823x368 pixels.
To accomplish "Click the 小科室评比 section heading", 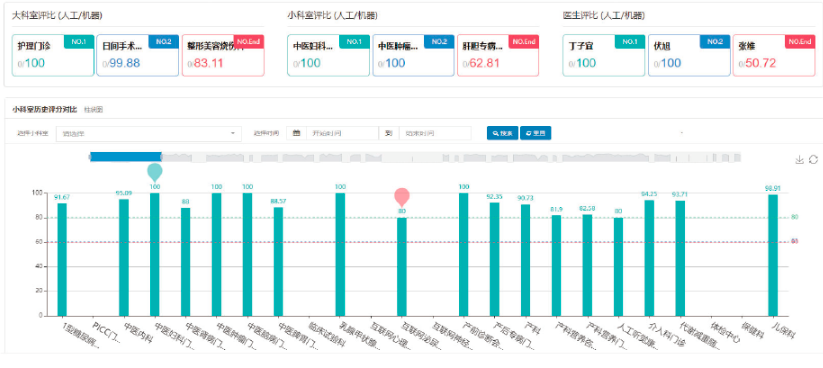I will [x=332, y=16].
